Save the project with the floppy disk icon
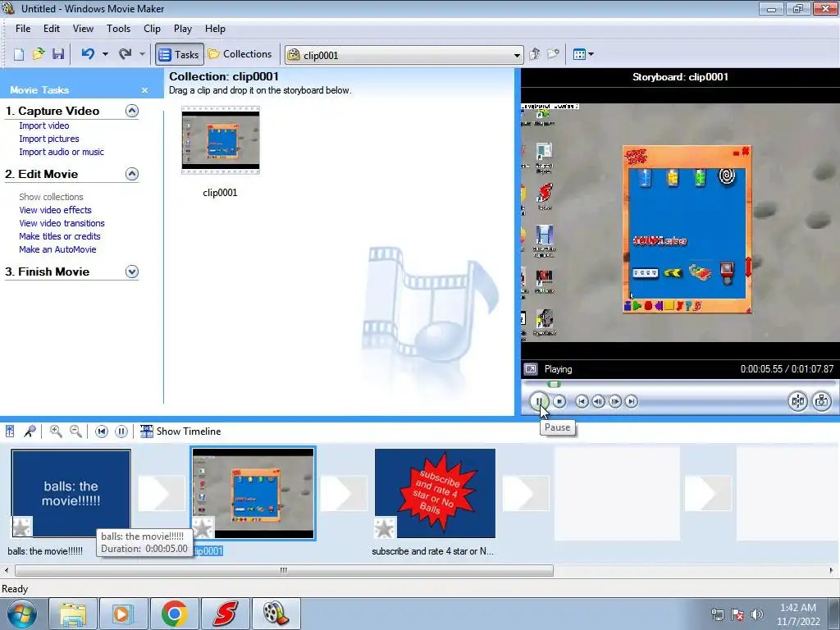The width and height of the screenshot is (840, 630). click(x=58, y=54)
